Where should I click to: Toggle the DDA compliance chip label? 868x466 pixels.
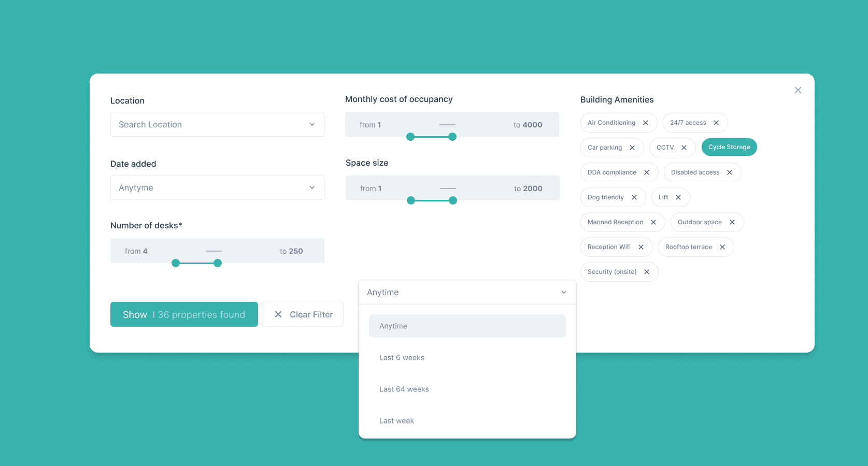[x=612, y=172]
